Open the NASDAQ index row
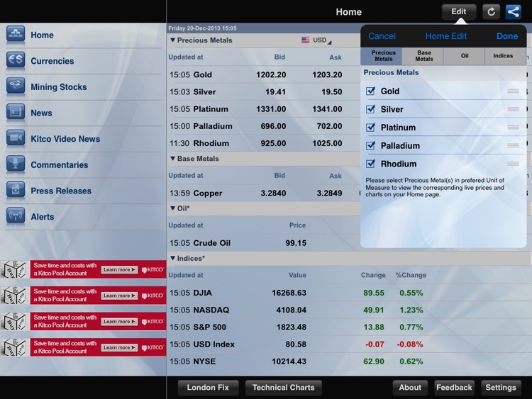 click(349, 310)
